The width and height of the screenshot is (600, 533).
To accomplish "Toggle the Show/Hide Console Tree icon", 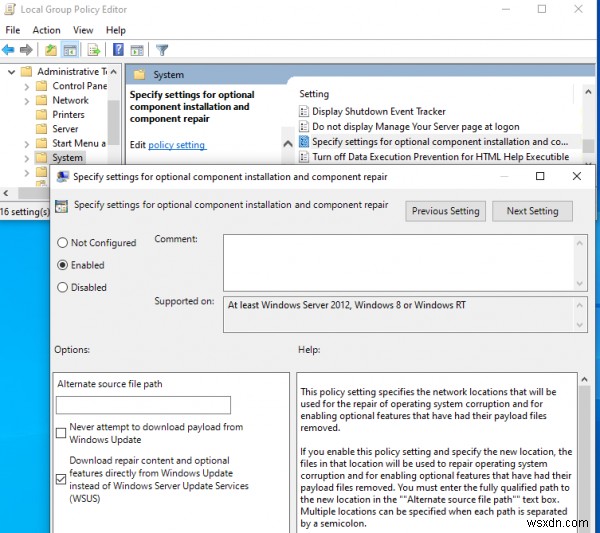I will (x=70, y=50).
